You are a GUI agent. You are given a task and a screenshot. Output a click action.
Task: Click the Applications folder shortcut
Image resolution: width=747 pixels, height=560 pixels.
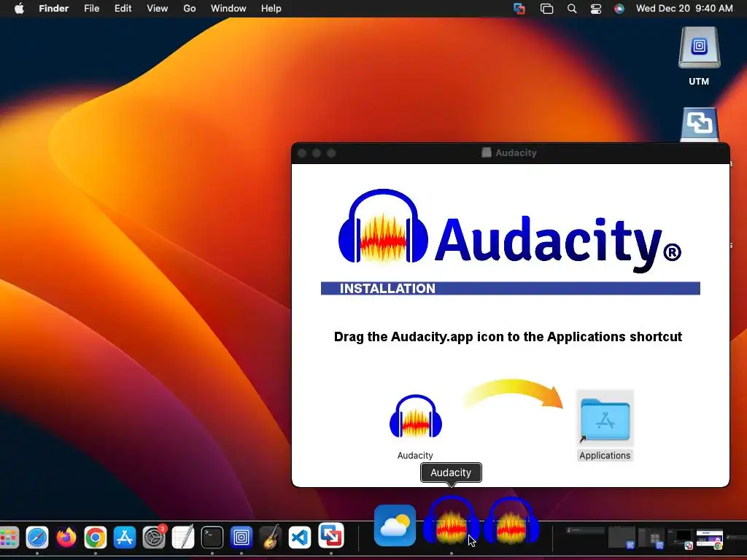click(x=605, y=419)
